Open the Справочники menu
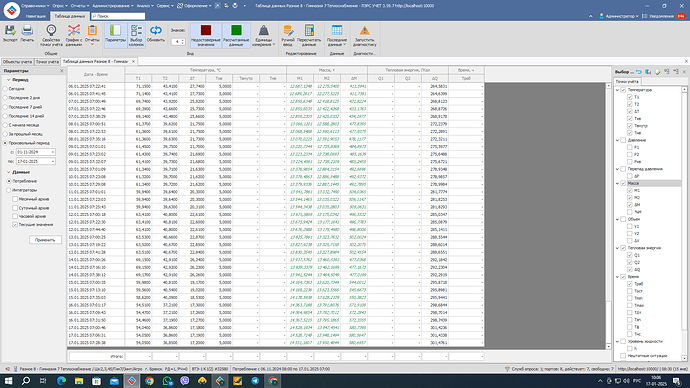 click(35, 6)
